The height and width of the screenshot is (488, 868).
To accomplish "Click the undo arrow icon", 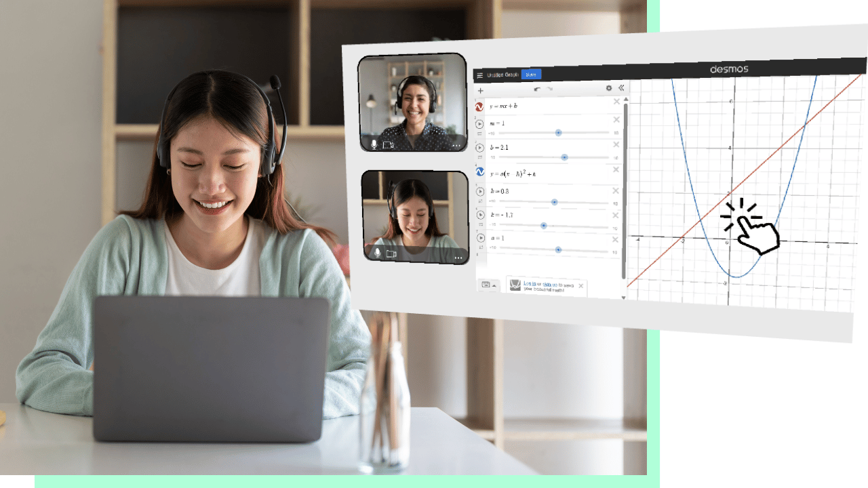I will (x=537, y=89).
